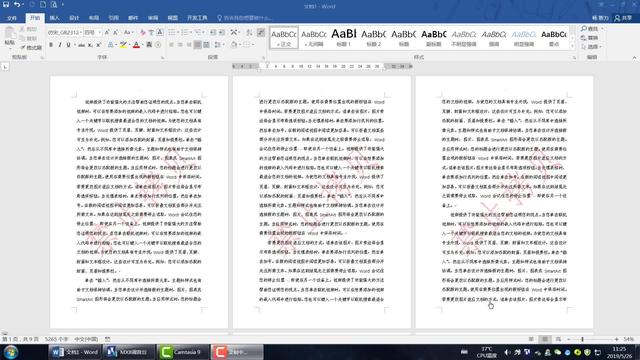Expand the bullet list dropdown
640x360 pixels.
[178, 32]
